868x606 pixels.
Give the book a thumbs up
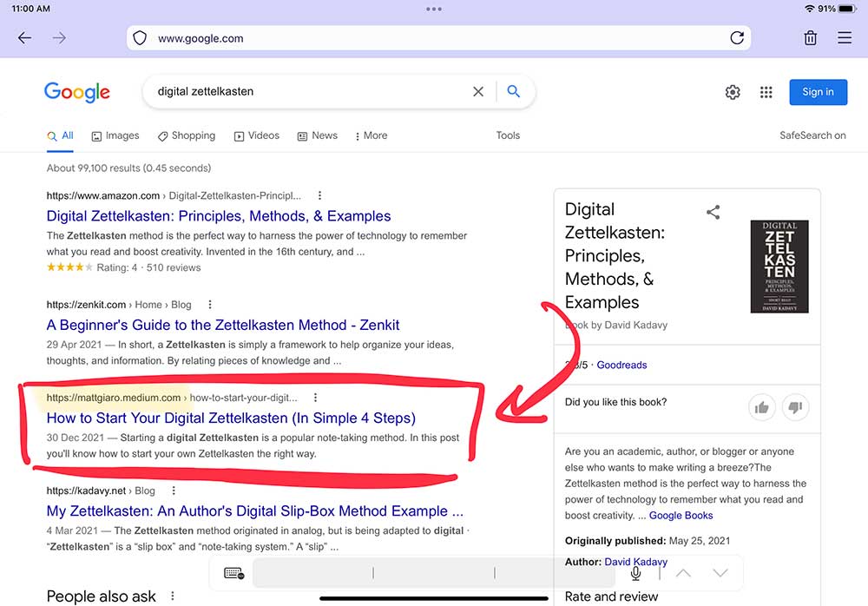point(762,408)
